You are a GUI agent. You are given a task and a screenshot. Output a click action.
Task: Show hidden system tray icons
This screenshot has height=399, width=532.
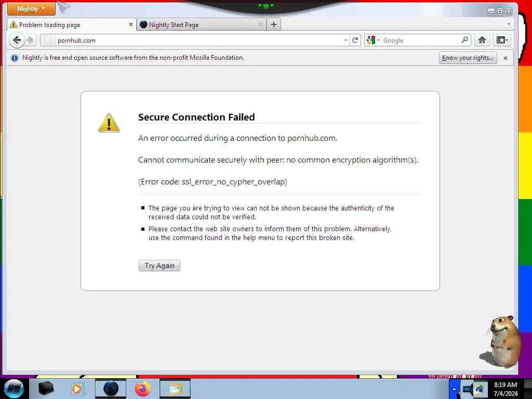[454, 389]
